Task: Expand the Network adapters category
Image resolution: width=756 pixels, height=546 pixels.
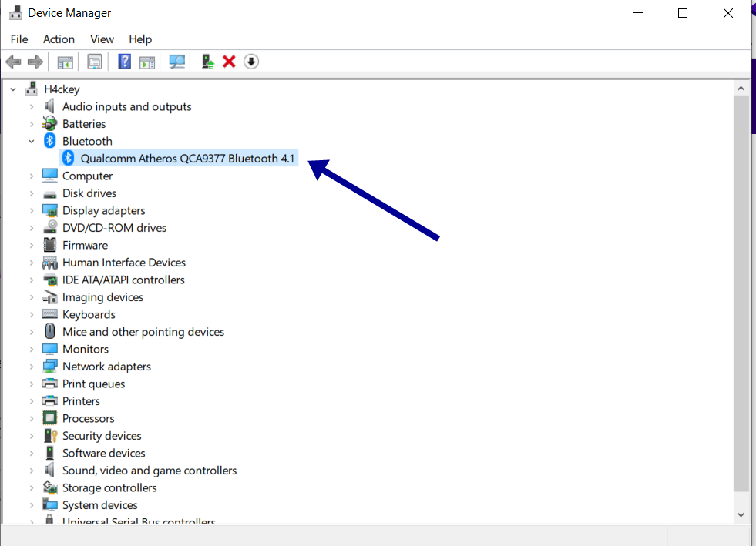Action: (32, 366)
